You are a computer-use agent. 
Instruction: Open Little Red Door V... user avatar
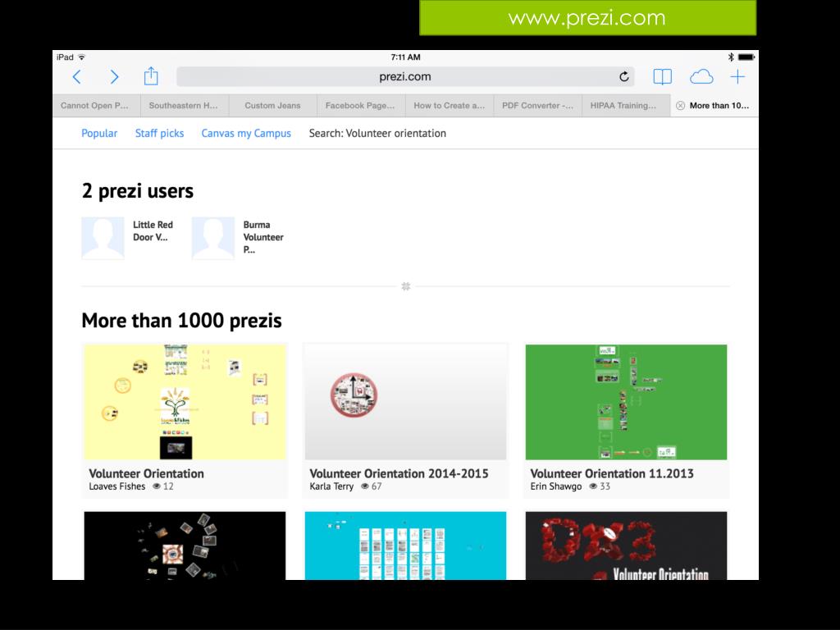(x=103, y=238)
